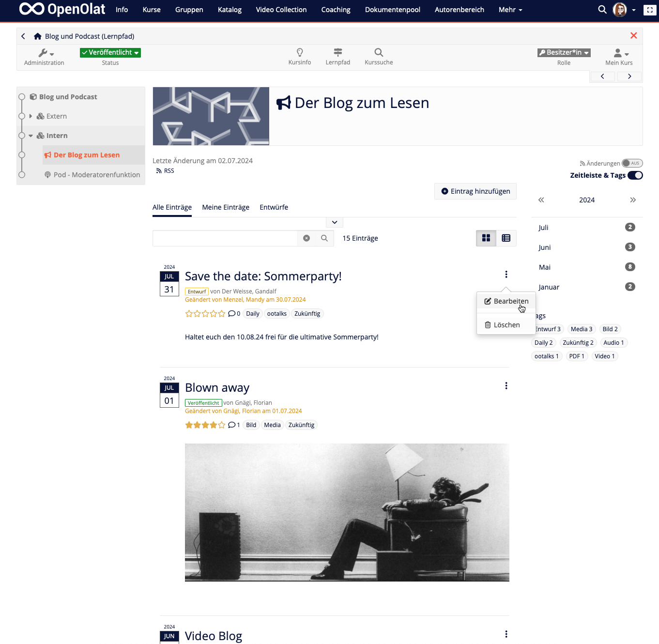
Task: Open the Juni entries from the timeline
Action: point(544,247)
